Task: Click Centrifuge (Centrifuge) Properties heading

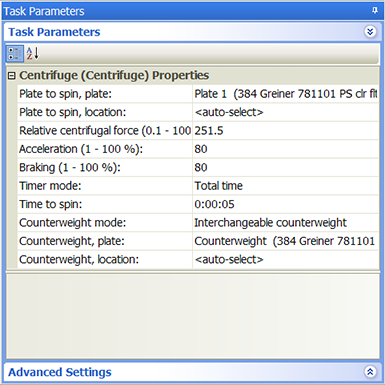Action: click(x=114, y=75)
